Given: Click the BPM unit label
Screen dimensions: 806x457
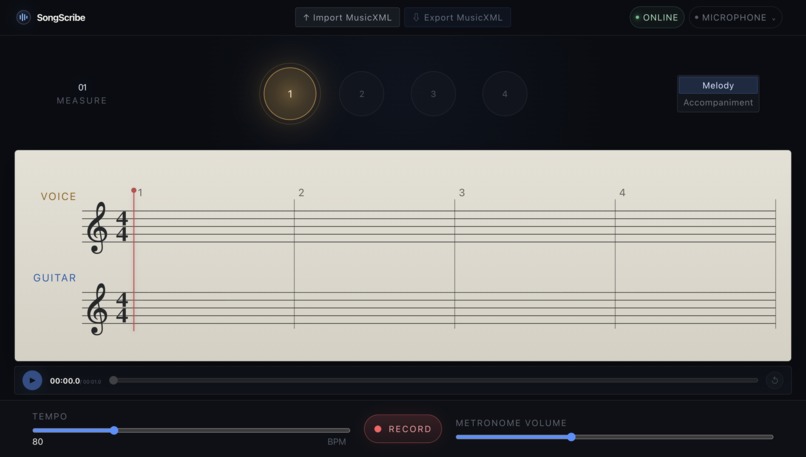Looking at the screenshot, I should point(337,442).
